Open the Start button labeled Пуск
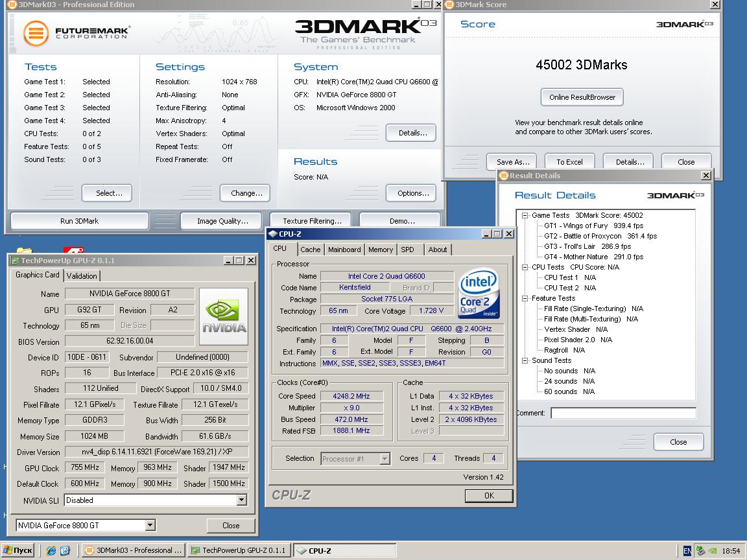 tap(18, 550)
